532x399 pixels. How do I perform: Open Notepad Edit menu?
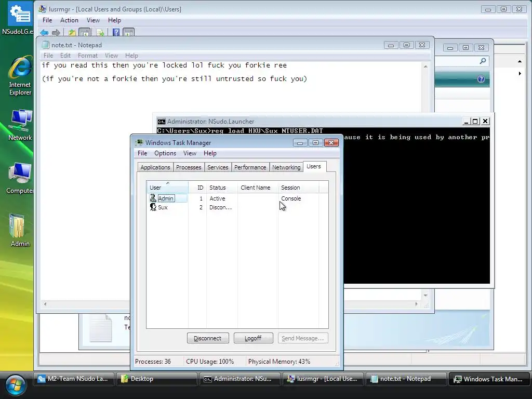click(x=65, y=55)
